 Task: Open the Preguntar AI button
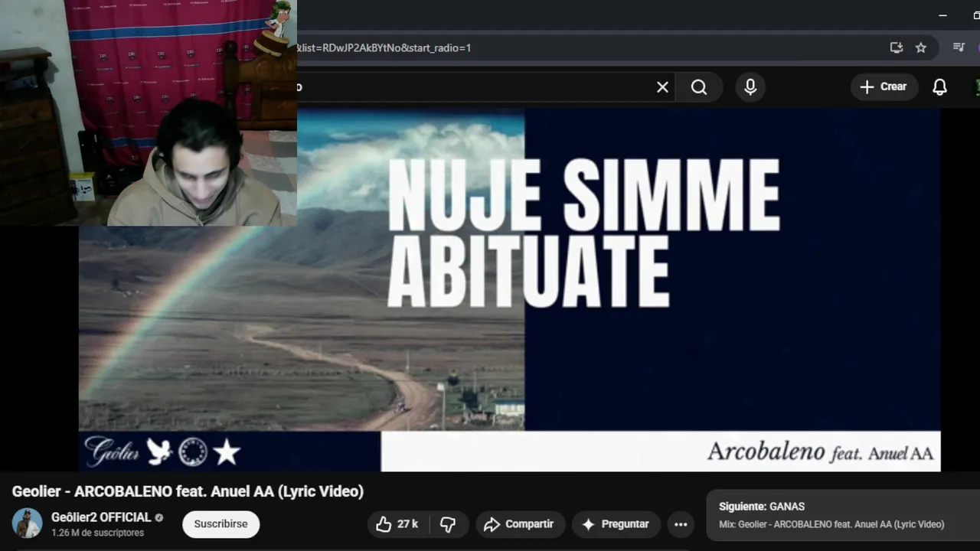(616, 524)
